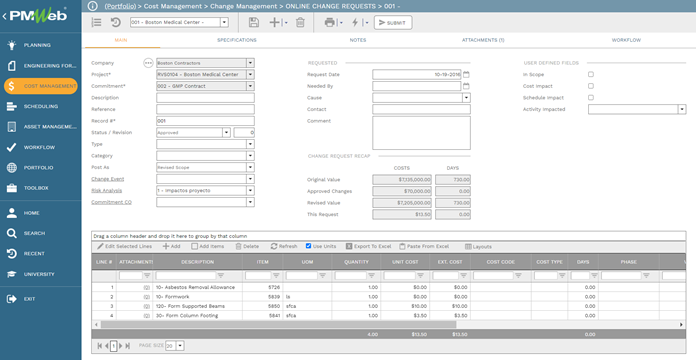
Task: Open the Portfolio module in sidebar
Action: tap(40, 168)
